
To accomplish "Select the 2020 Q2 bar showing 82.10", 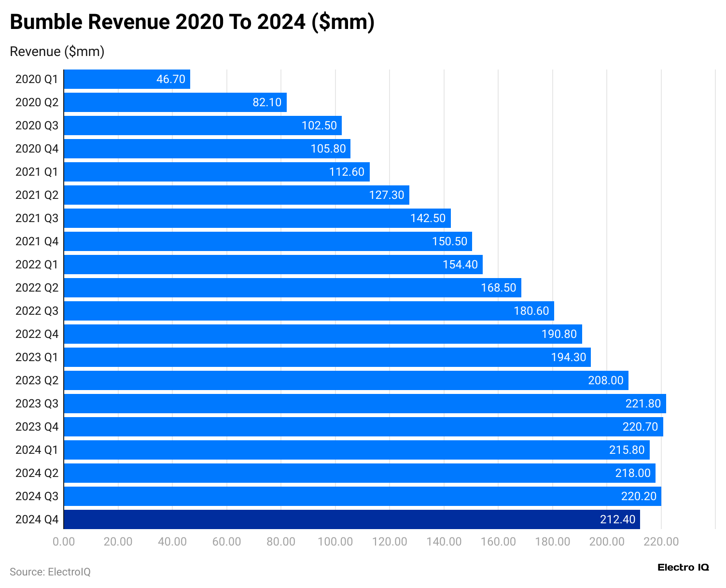I will (175, 102).
